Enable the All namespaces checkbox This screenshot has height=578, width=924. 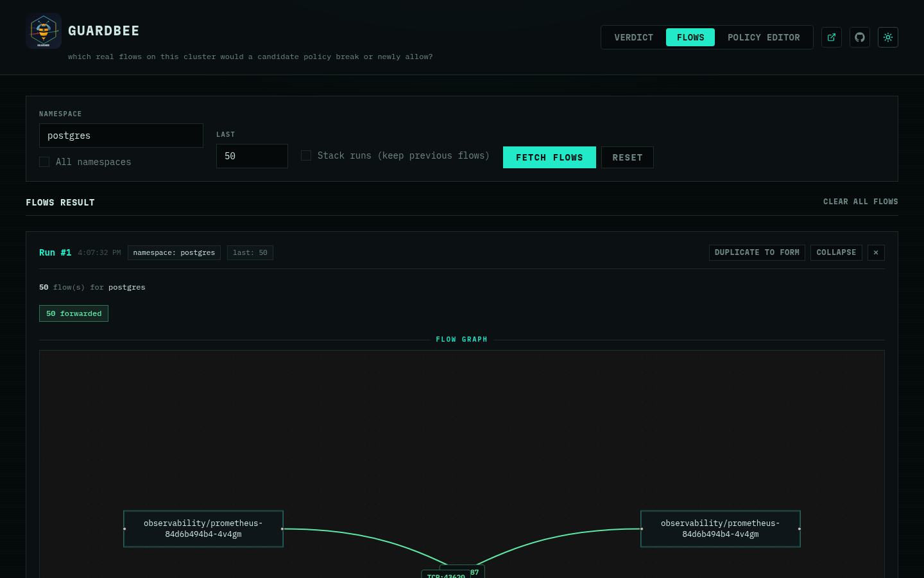[x=44, y=162]
